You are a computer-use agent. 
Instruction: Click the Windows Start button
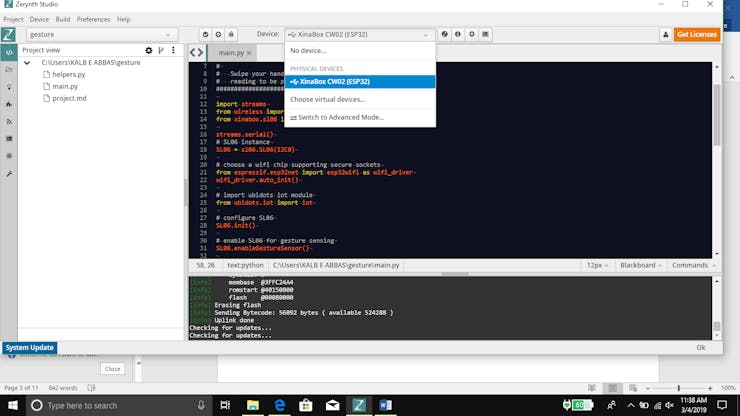click(13, 405)
